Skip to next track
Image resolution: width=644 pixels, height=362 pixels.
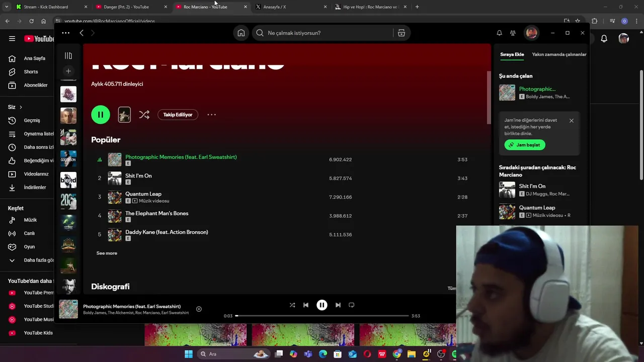tap(338, 305)
